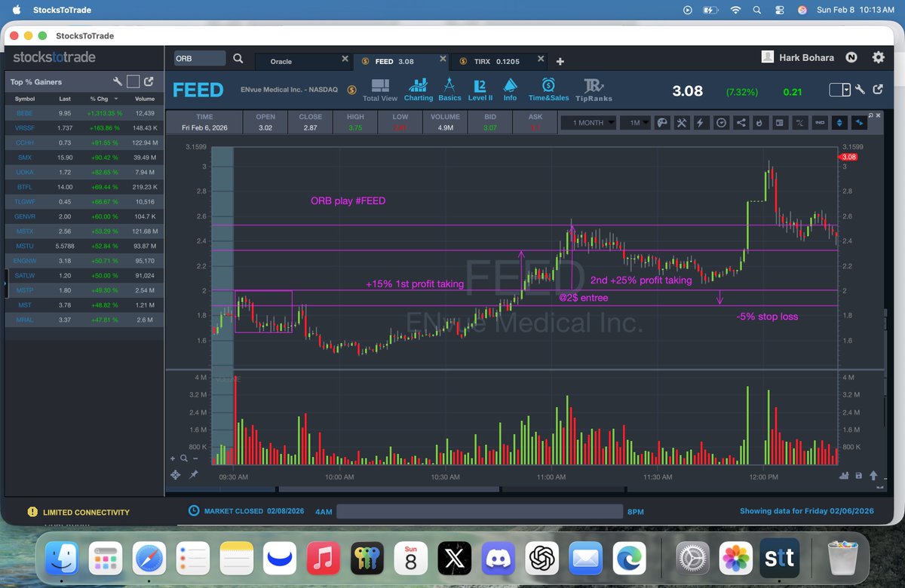This screenshot has width=905, height=588.
Task: Pop out the FEED panel
Action: (878, 90)
